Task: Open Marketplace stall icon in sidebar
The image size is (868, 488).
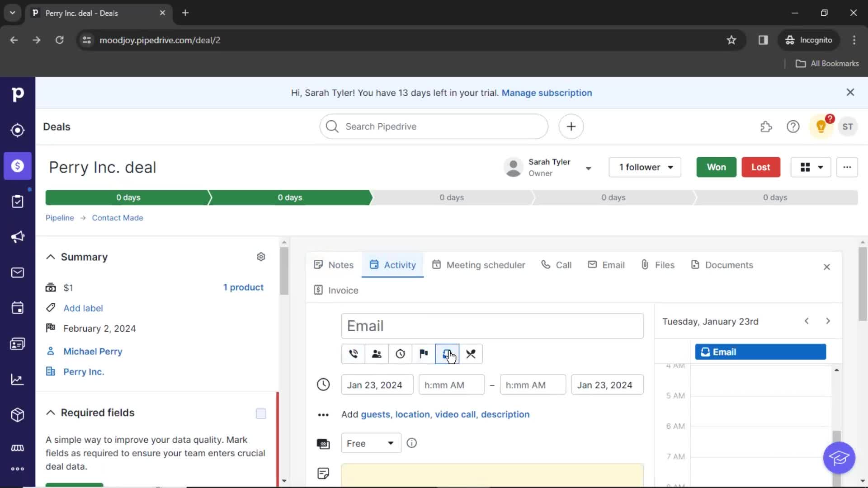Action: tap(18, 448)
